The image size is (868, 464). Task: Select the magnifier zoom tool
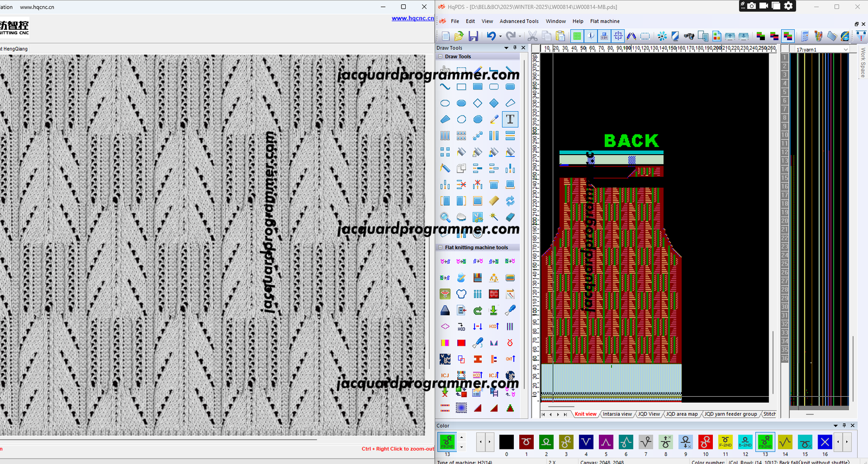pyautogui.click(x=445, y=217)
